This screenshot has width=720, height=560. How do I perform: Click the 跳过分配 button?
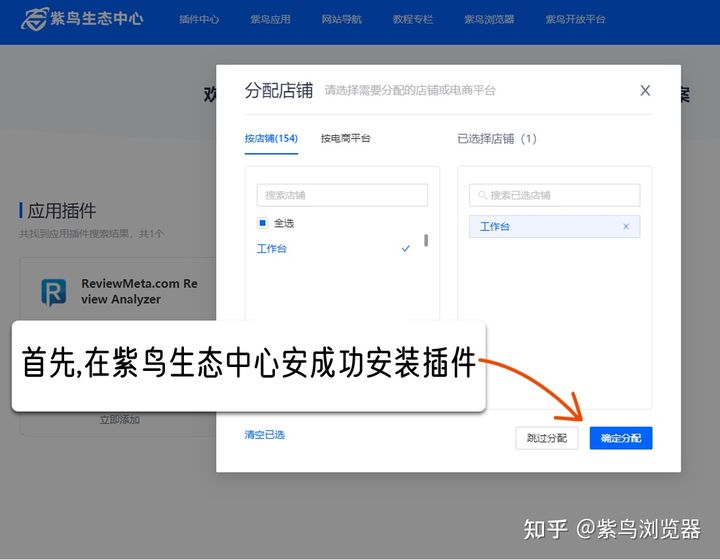pyautogui.click(x=546, y=438)
